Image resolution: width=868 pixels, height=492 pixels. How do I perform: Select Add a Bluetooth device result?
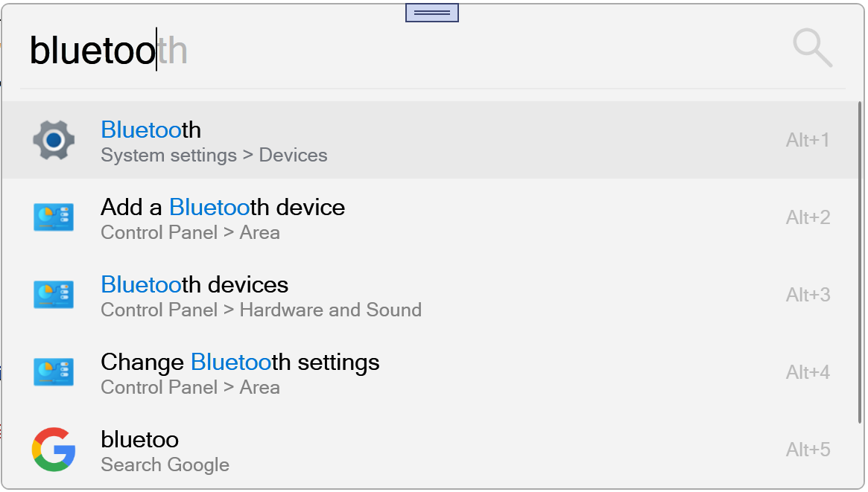point(223,207)
